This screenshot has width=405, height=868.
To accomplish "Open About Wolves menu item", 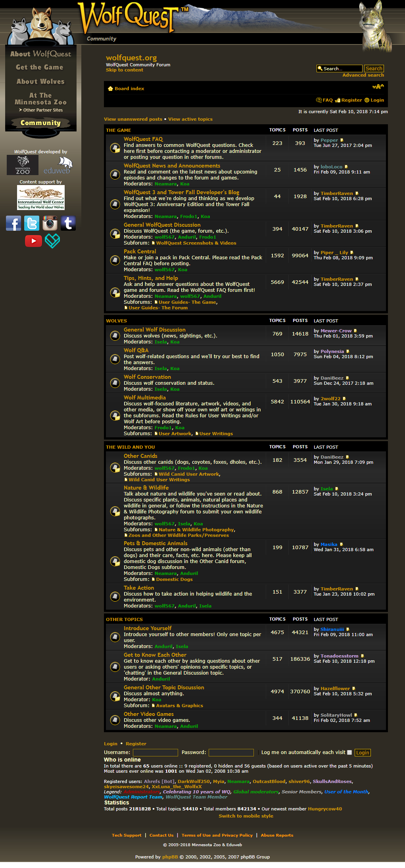I will [x=40, y=81].
